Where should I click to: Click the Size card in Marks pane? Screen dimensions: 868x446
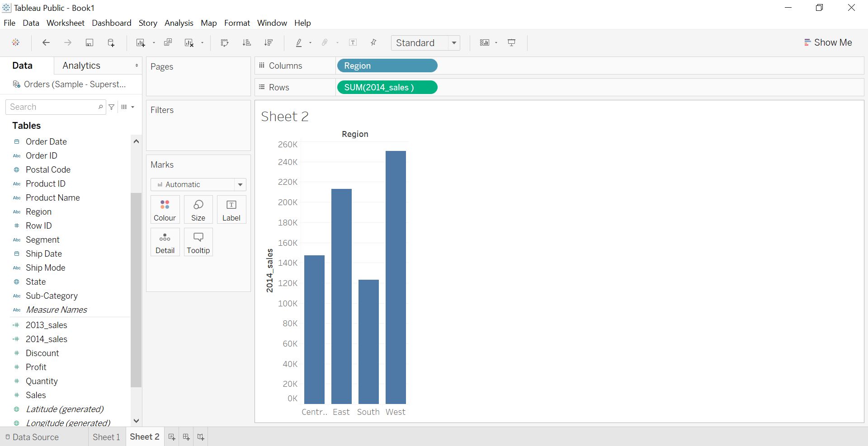coord(198,209)
